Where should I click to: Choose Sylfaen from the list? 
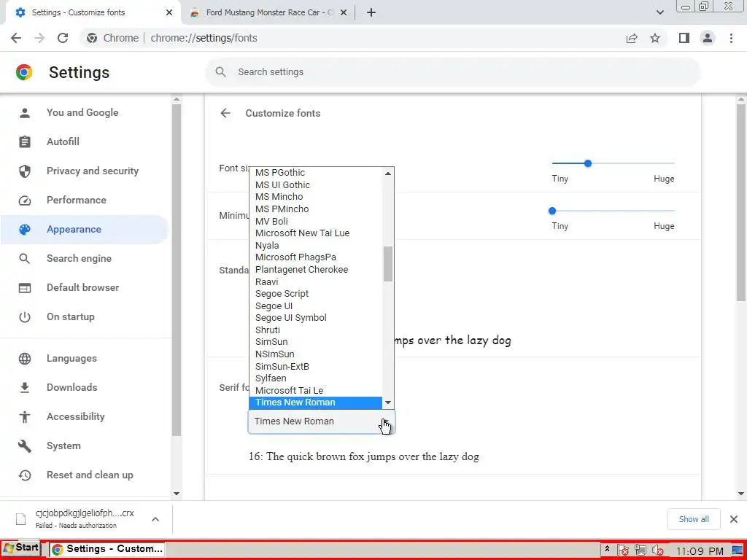[316, 378]
